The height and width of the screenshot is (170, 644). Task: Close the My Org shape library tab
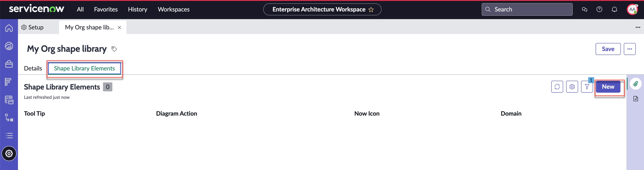(x=119, y=27)
